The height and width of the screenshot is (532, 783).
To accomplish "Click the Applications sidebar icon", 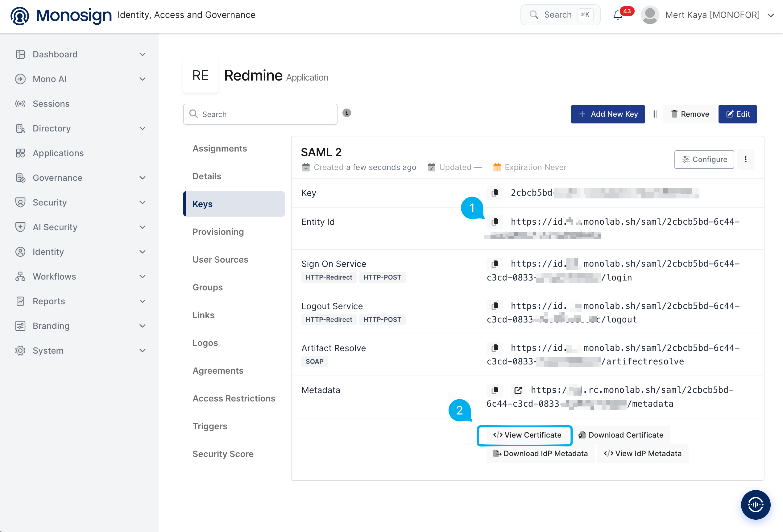I will (20, 153).
